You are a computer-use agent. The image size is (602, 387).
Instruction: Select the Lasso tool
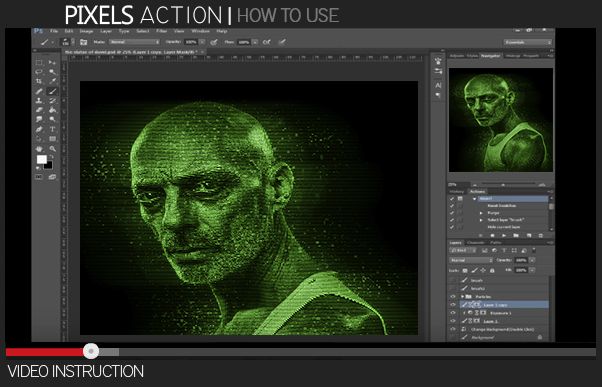pyautogui.click(x=39, y=72)
